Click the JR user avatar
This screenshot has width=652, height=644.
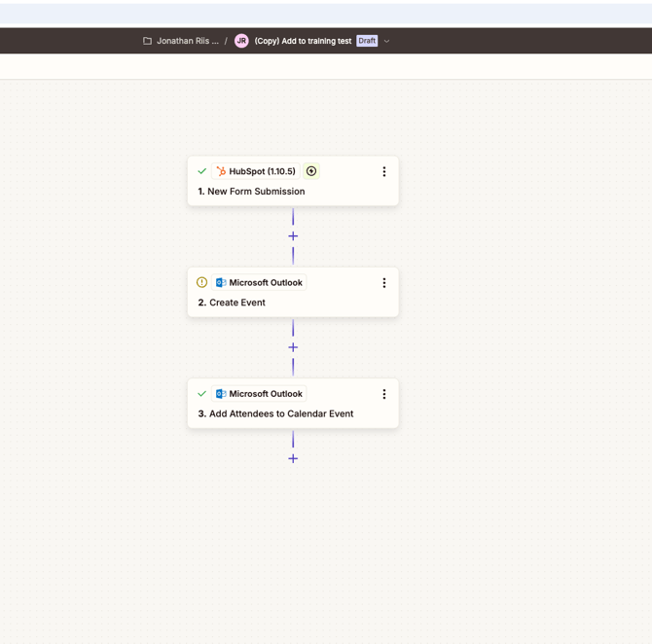[241, 41]
